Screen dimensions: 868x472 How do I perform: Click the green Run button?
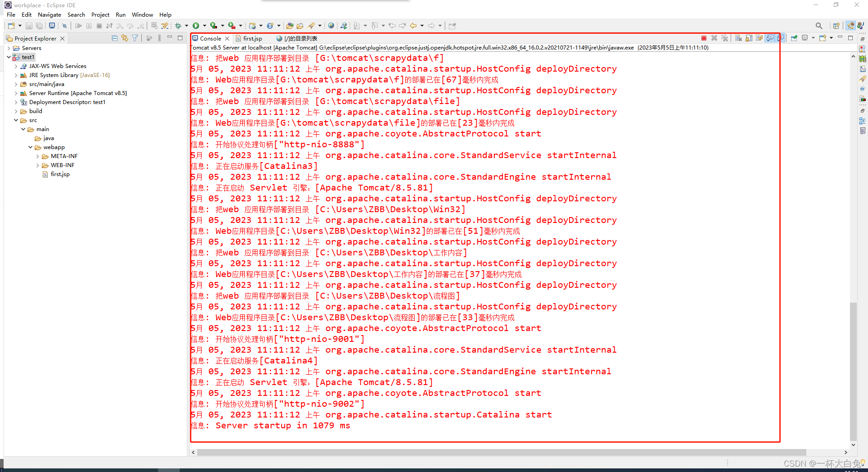click(x=196, y=26)
